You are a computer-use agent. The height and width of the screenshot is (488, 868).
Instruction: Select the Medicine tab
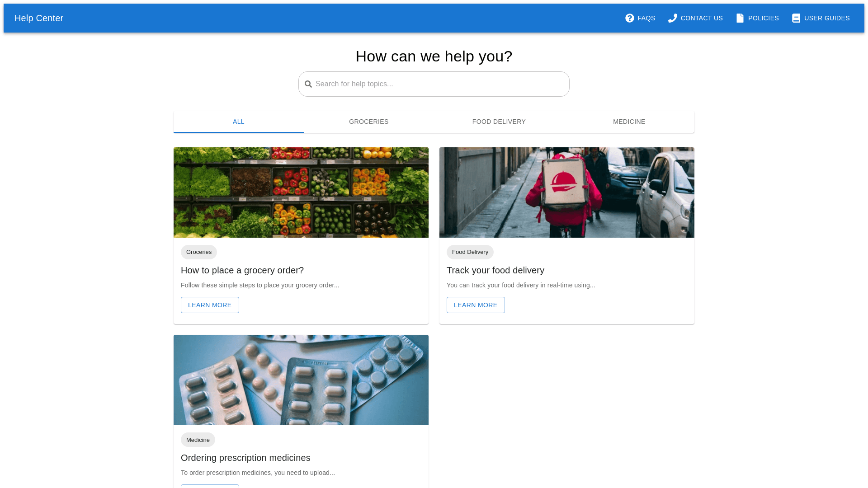[x=629, y=122]
